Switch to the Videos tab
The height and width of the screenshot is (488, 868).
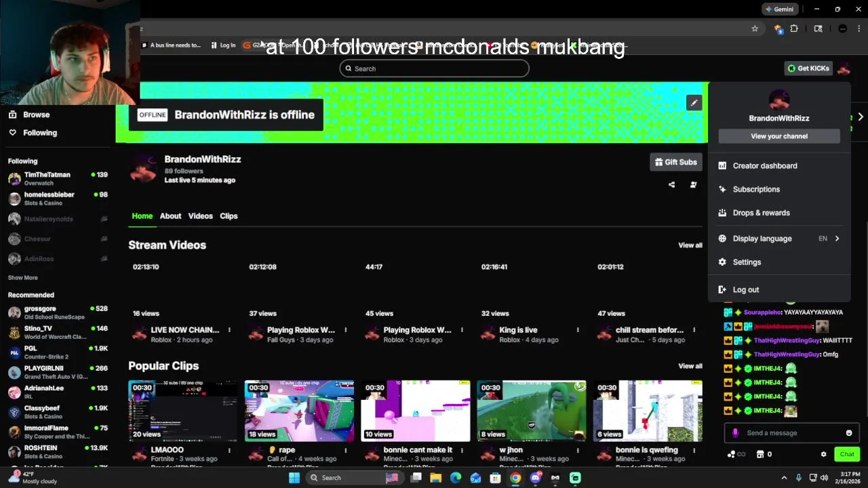point(200,216)
